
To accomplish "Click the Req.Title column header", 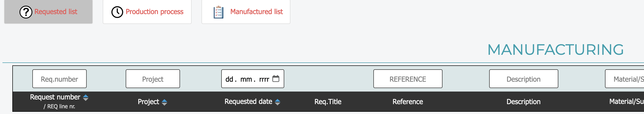I will coord(327,102).
